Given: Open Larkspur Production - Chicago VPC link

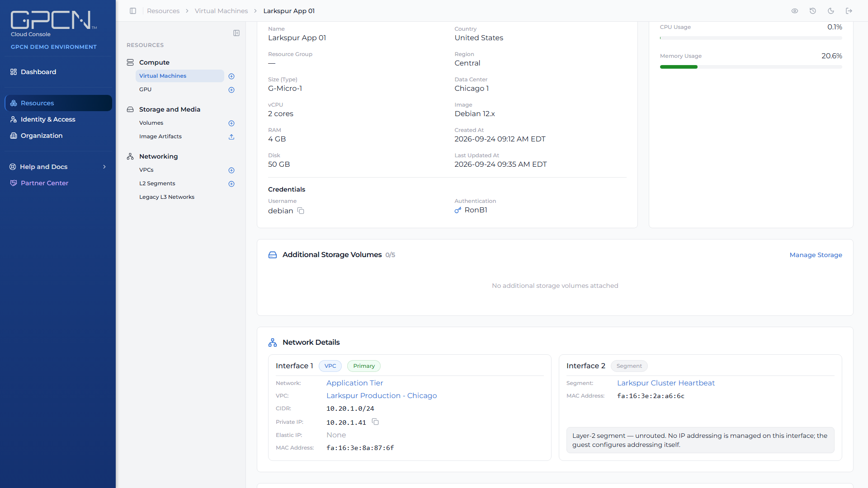Looking at the screenshot, I should click(x=382, y=395).
